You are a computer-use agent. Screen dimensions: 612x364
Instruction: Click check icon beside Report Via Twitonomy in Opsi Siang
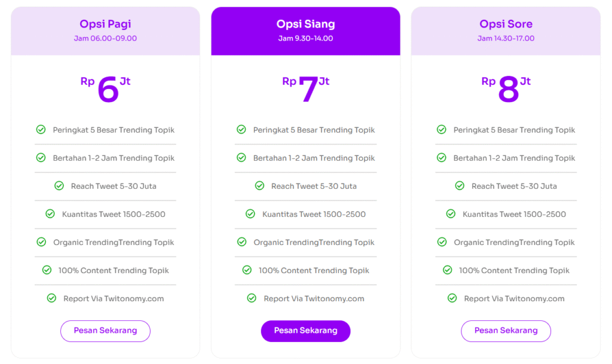point(252,298)
